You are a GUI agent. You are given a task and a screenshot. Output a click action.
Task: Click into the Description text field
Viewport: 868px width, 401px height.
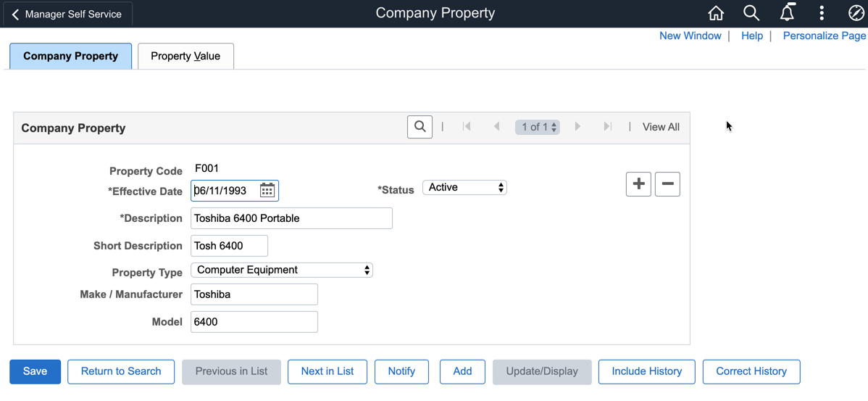tap(291, 218)
